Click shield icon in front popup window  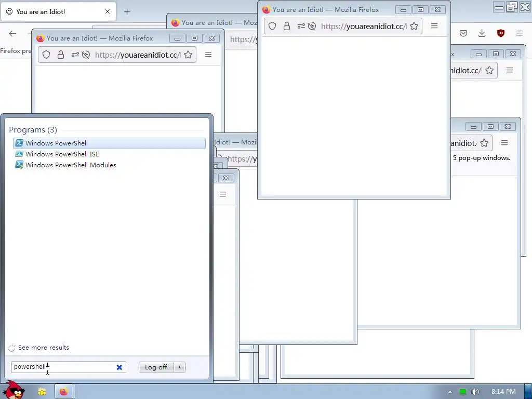[x=272, y=26]
